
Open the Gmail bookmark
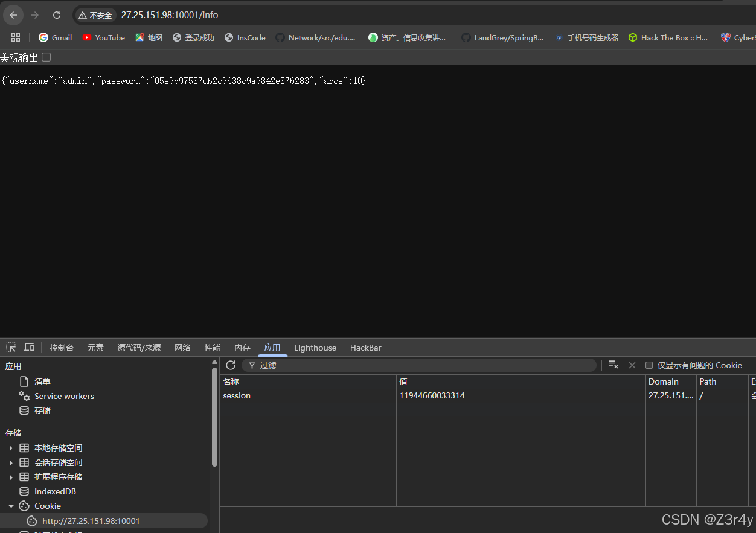[55, 37]
